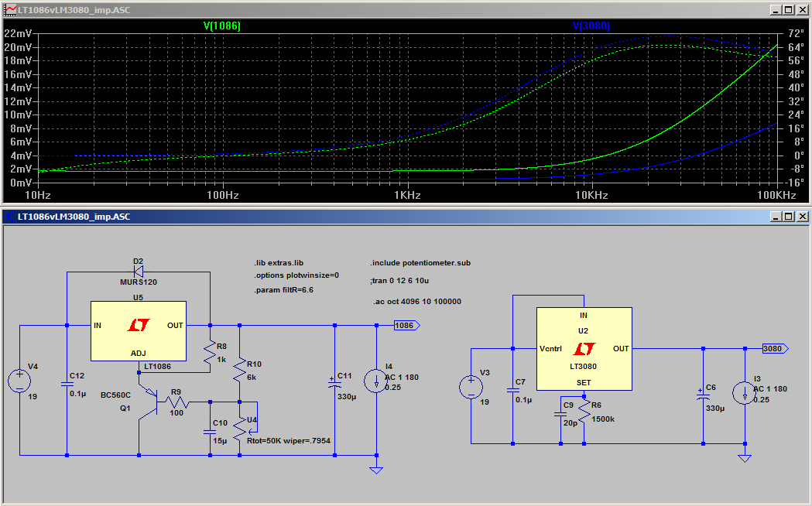Click the 72° label on phase axis
Image resolution: width=812 pixels, height=506 pixels.
click(796, 33)
